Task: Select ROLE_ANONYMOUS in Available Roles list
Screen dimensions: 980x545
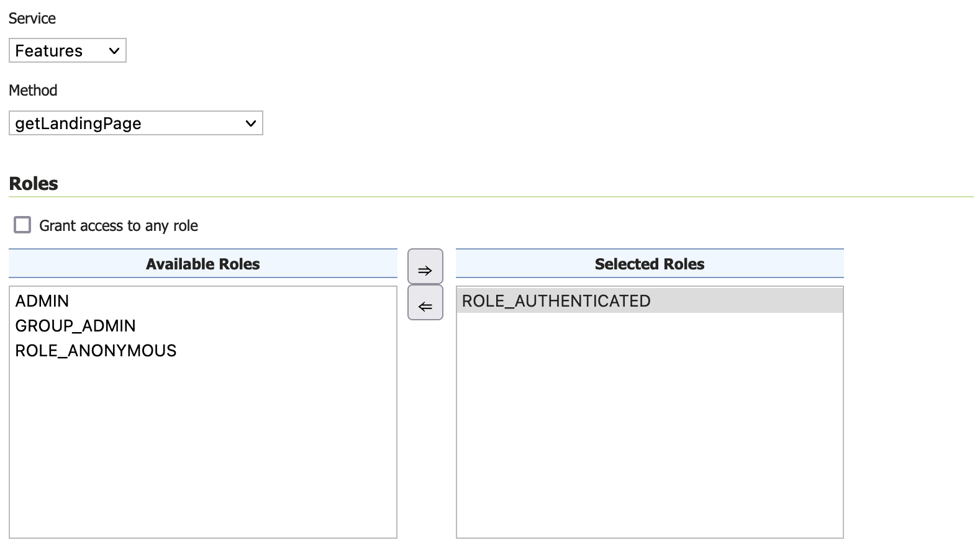Action: click(x=96, y=351)
